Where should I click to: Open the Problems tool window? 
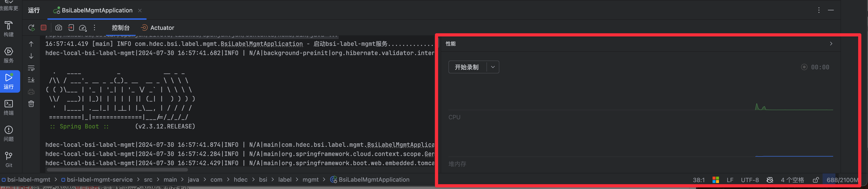coord(9,134)
